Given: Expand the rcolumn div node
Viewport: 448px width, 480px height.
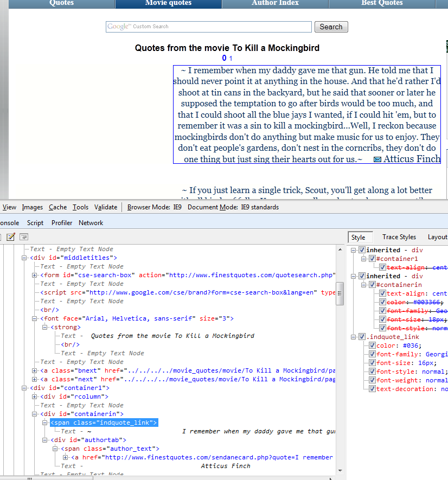Looking at the screenshot, I should pyautogui.click(x=35, y=396).
